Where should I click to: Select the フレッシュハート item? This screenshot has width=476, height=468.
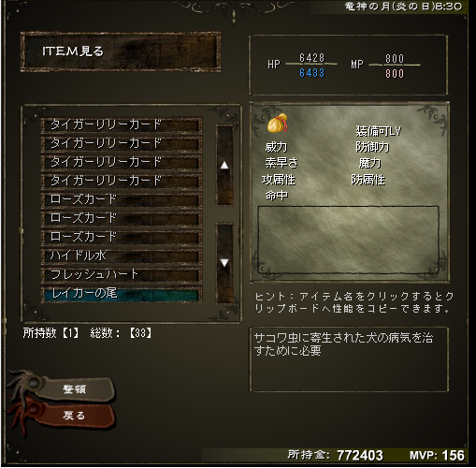[x=122, y=274]
